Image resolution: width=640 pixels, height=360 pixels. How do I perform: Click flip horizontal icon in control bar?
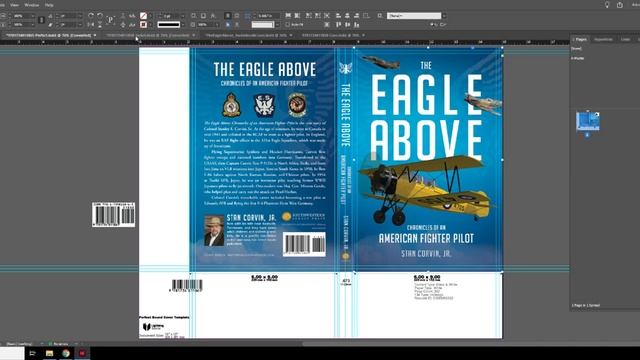91,24
